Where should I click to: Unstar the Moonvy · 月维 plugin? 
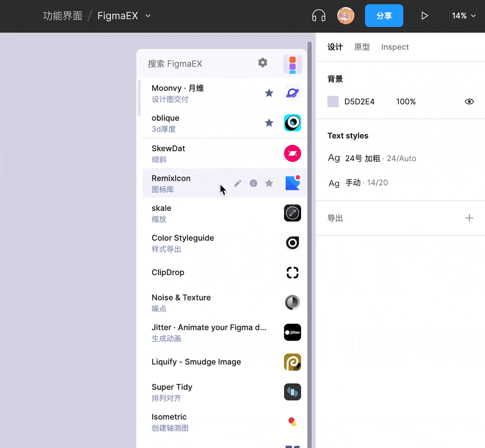(269, 93)
